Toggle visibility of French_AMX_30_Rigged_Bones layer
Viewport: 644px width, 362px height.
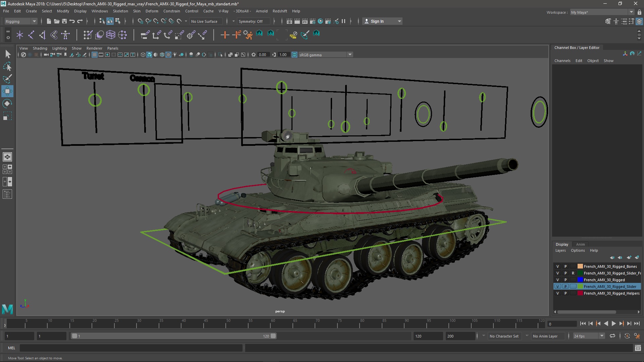pyautogui.click(x=557, y=266)
